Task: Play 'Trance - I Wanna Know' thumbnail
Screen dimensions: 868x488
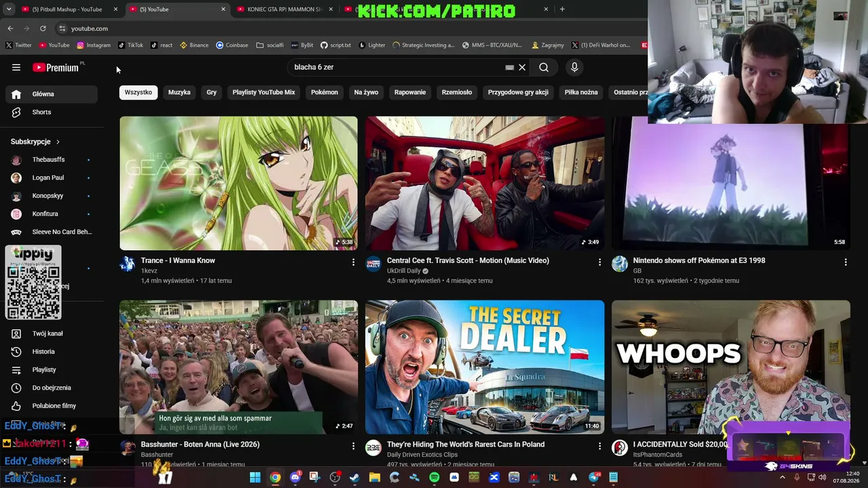Action: point(239,183)
